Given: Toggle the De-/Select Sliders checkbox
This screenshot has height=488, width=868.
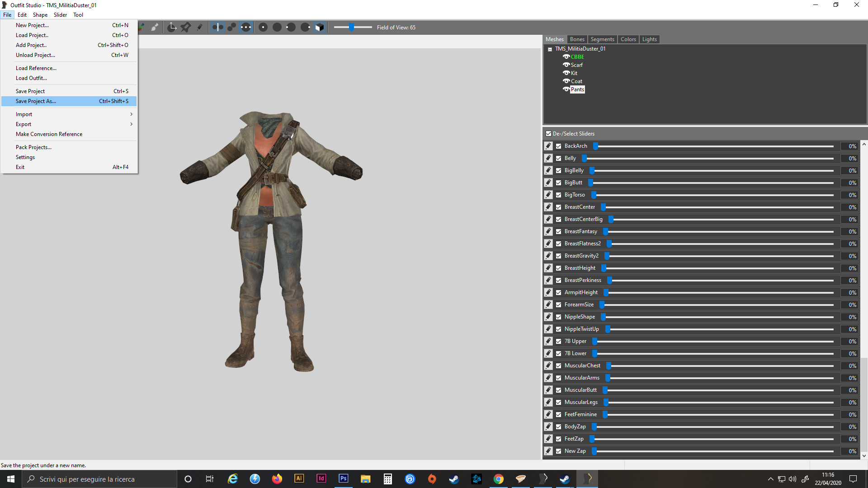Looking at the screenshot, I should coord(548,134).
